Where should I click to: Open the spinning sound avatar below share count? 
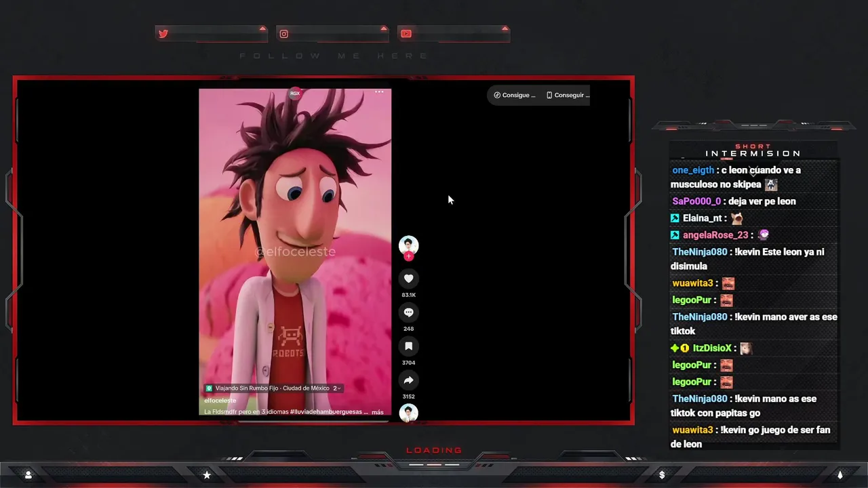tap(408, 413)
